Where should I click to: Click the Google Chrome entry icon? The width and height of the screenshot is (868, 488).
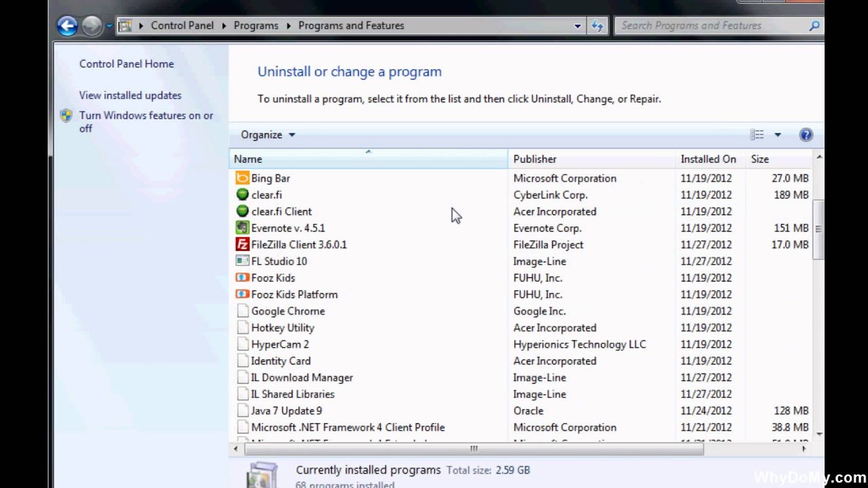click(243, 311)
